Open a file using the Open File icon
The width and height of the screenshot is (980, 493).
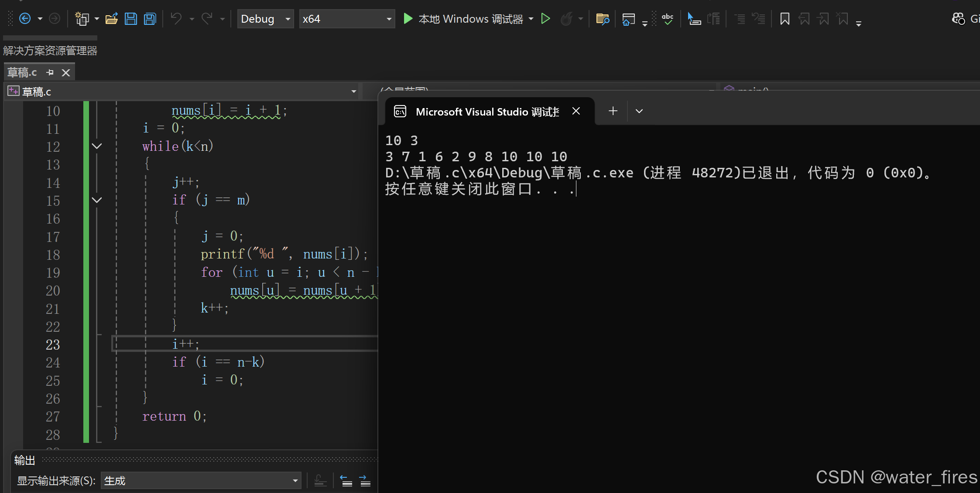[x=112, y=18]
